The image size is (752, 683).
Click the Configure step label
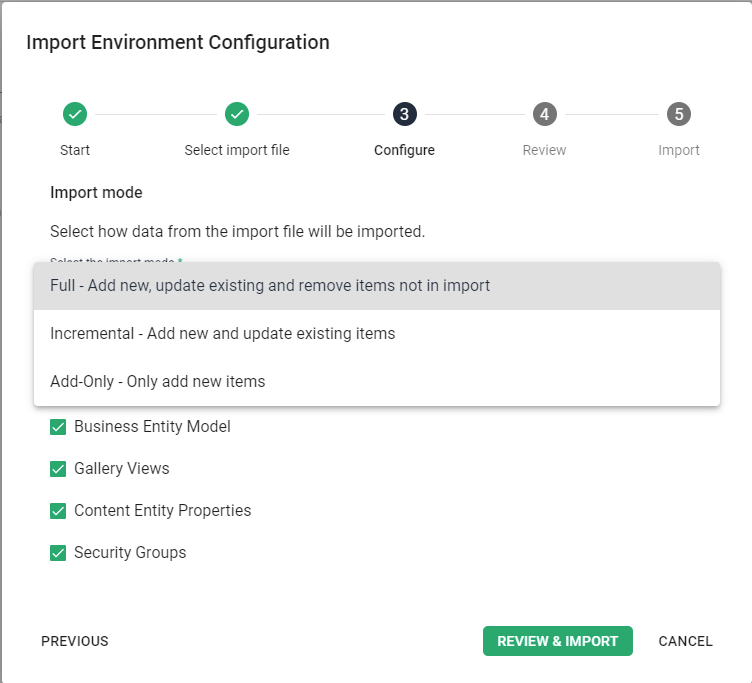[x=404, y=150]
